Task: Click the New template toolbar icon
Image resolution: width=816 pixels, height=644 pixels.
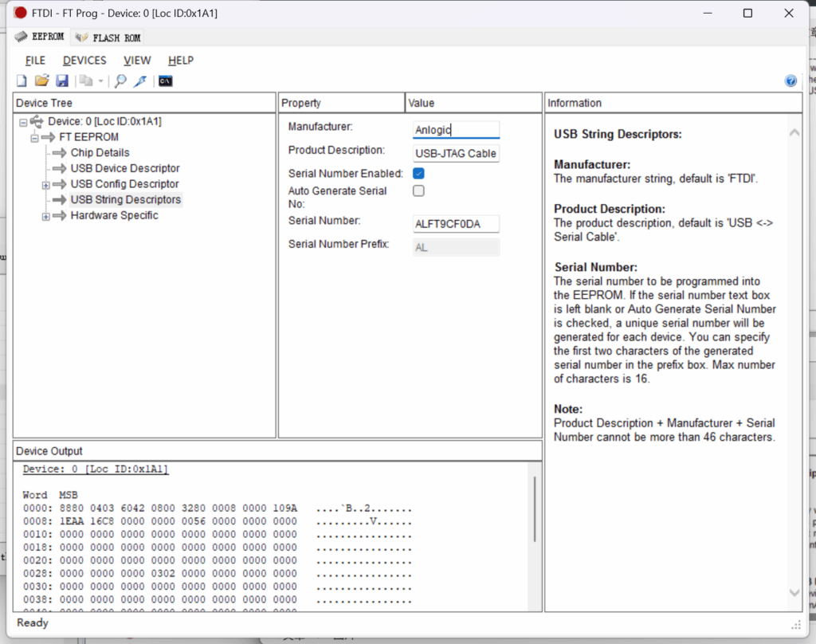Action: (x=22, y=80)
